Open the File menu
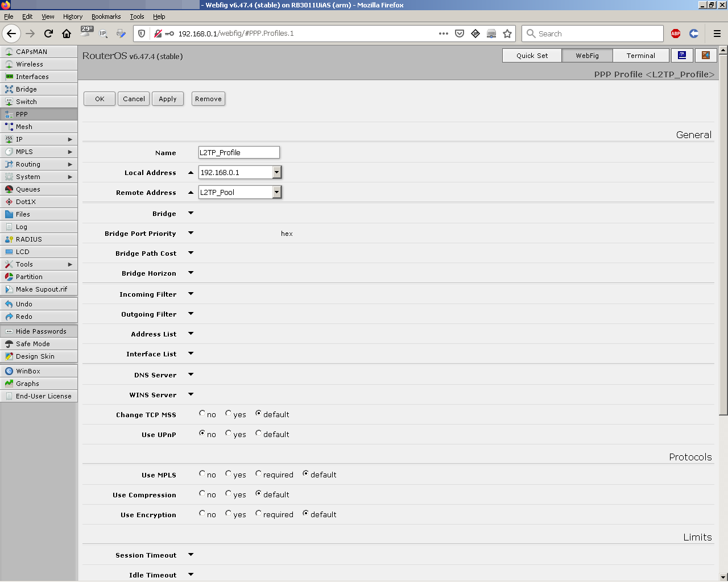The height and width of the screenshot is (582, 728). point(9,16)
